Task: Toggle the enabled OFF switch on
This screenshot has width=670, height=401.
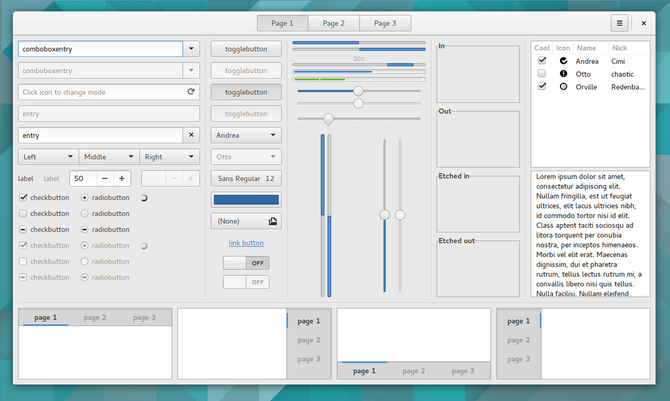Action: [246, 262]
